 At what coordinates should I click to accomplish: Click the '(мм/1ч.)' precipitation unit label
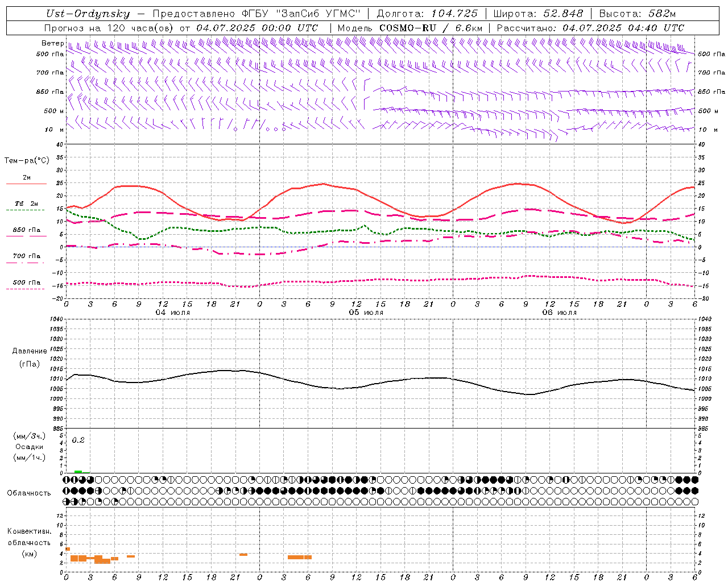[29, 458]
